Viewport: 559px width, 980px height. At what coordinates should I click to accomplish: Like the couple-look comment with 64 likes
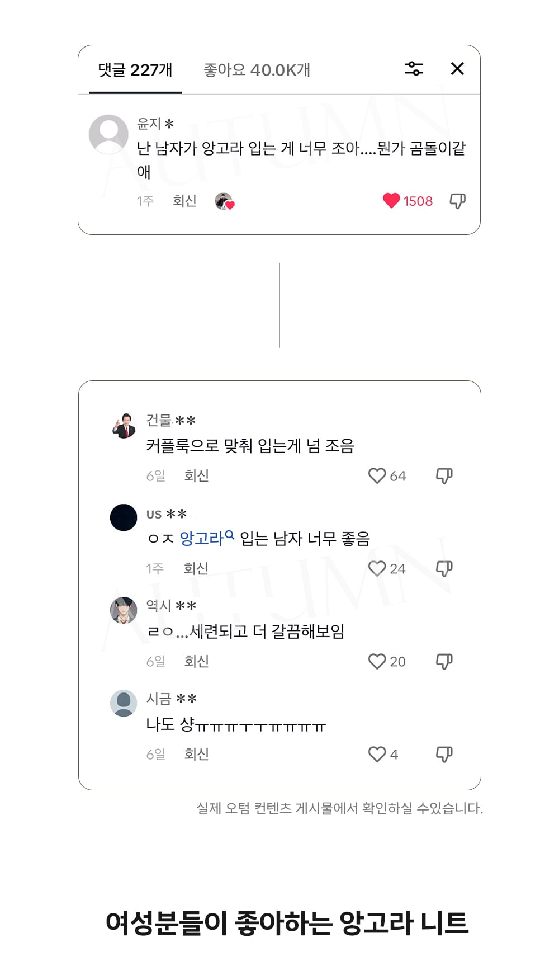coord(377,476)
